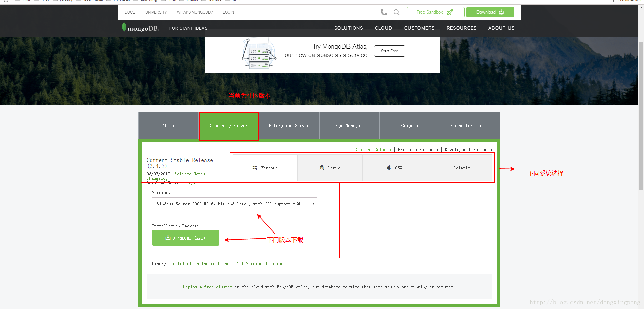This screenshot has width=644, height=309.
Task: Click the DOWNLOAD (msi) button
Action: point(185,238)
